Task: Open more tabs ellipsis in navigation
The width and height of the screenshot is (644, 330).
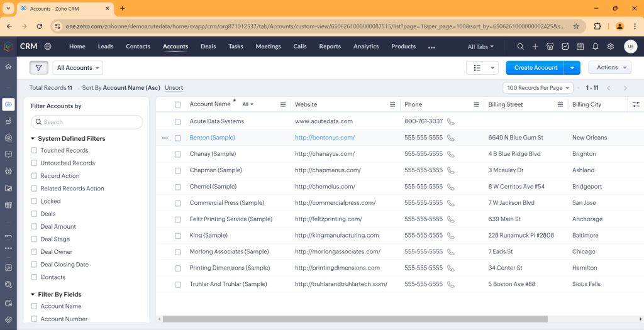Action: click(x=431, y=47)
